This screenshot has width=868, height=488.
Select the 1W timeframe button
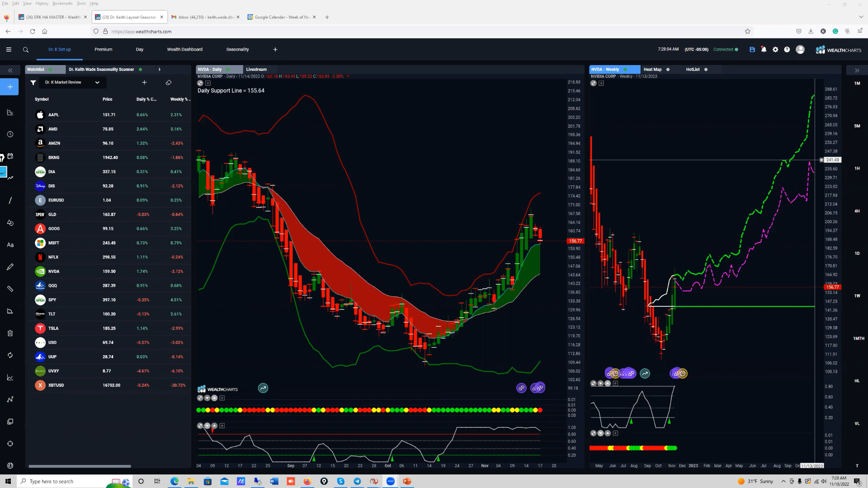pyautogui.click(x=857, y=296)
